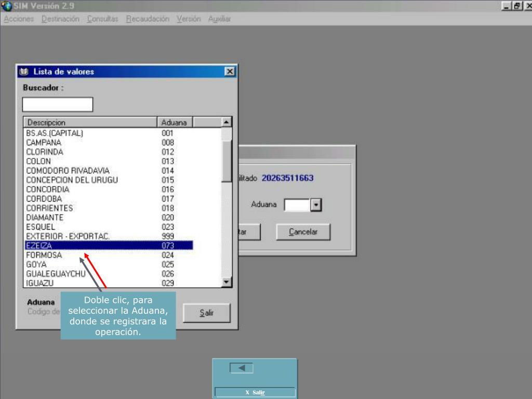This screenshot has height=399, width=532.
Task: Select GUALEGUAYCHU in the list
Action: (x=109, y=274)
